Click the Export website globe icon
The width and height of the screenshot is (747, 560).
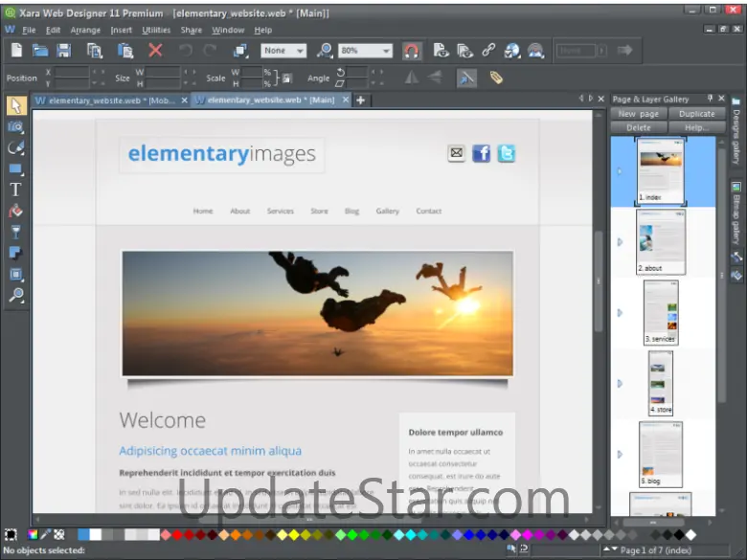click(512, 50)
